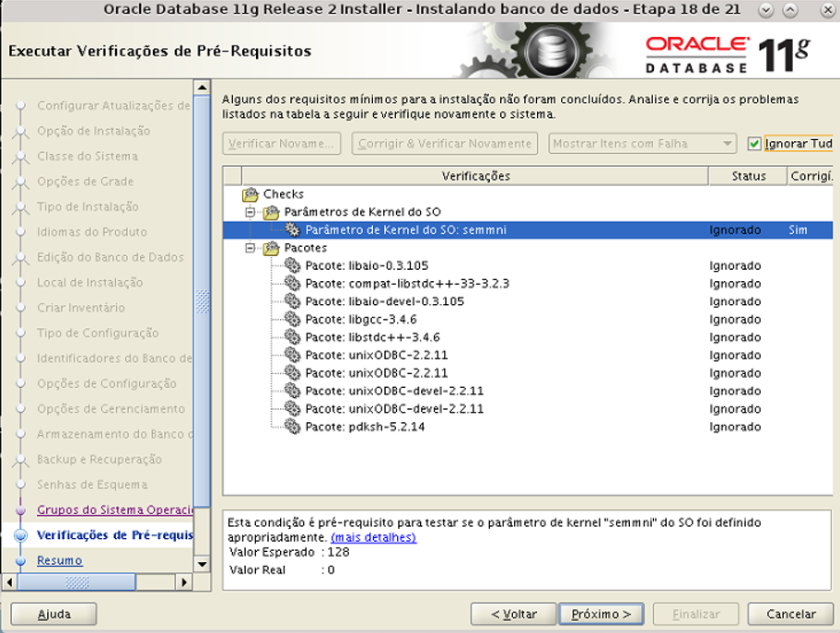Click the sidebar scroll up arrow
This screenshot has height=633, width=840.
tap(202, 88)
